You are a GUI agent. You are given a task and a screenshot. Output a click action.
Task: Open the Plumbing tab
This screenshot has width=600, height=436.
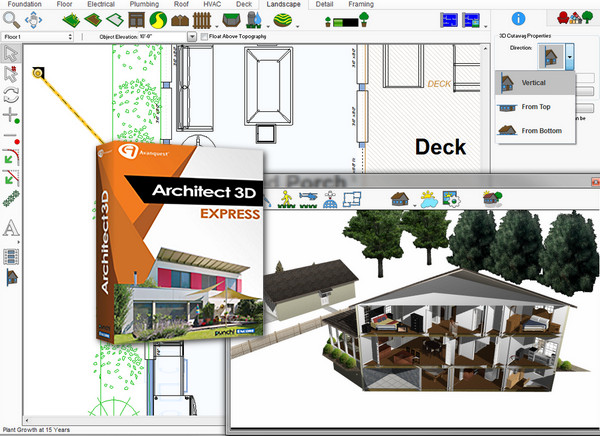point(143,4)
